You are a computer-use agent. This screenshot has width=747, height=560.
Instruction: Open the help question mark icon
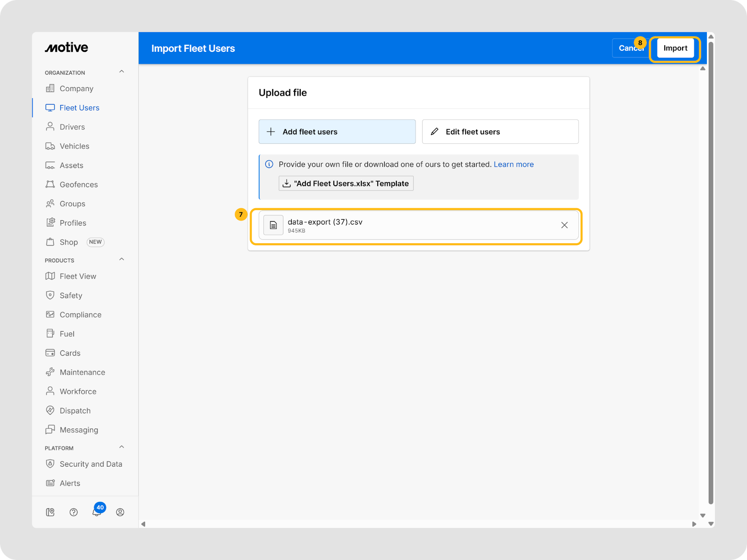pyautogui.click(x=73, y=512)
